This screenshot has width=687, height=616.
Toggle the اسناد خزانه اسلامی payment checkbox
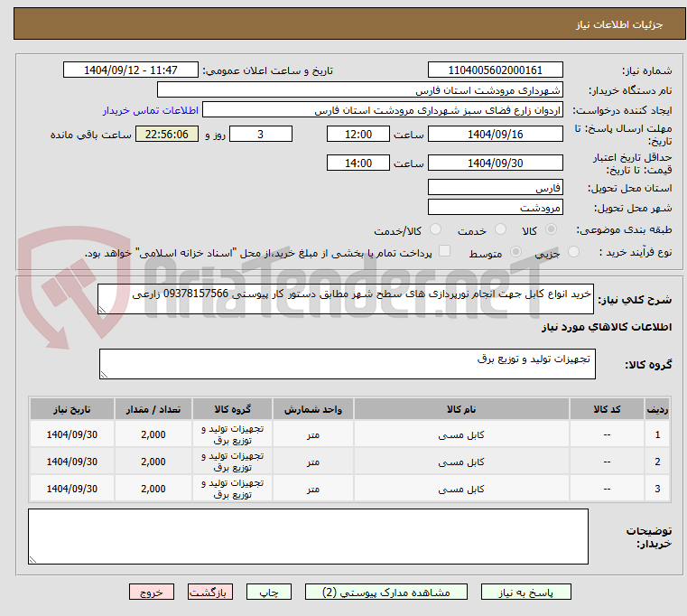[x=444, y=251]
